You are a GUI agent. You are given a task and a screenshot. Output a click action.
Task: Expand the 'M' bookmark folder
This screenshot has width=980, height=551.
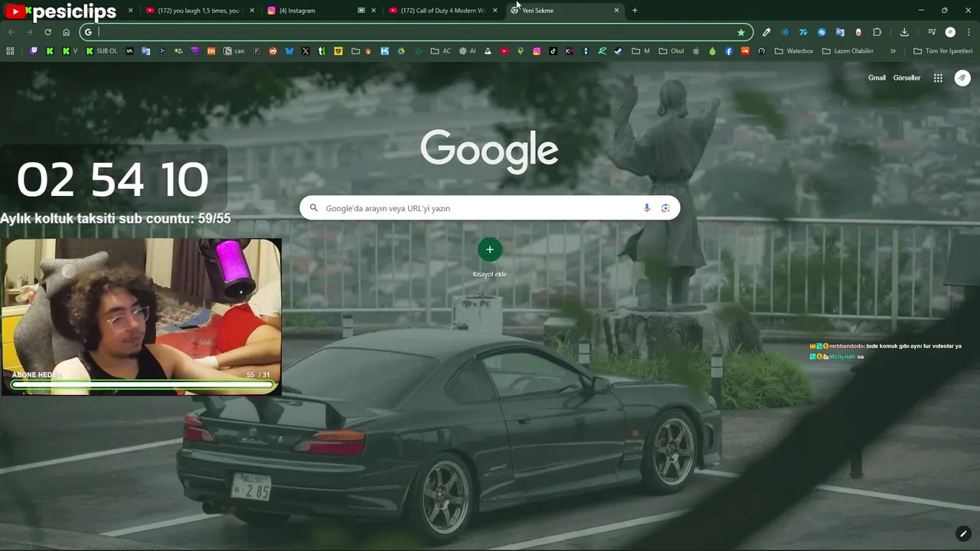(x=641, y=51)
